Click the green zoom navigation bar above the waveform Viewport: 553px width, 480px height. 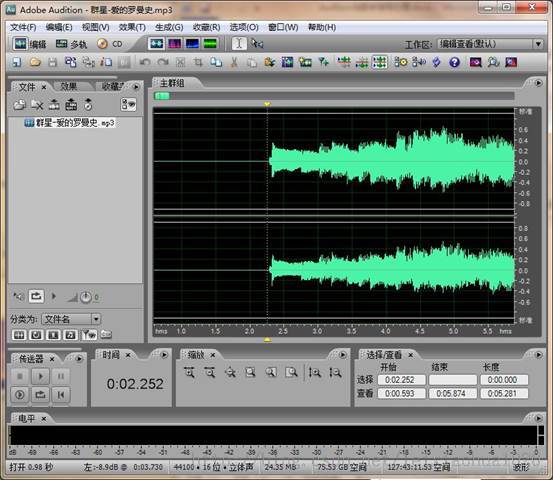click(163, 96)
